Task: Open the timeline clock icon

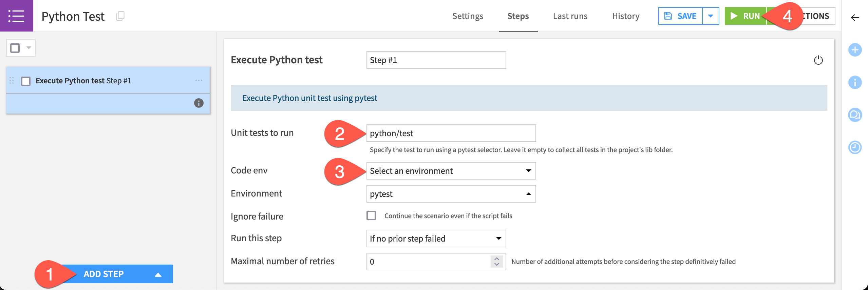Action: [855, 147]
